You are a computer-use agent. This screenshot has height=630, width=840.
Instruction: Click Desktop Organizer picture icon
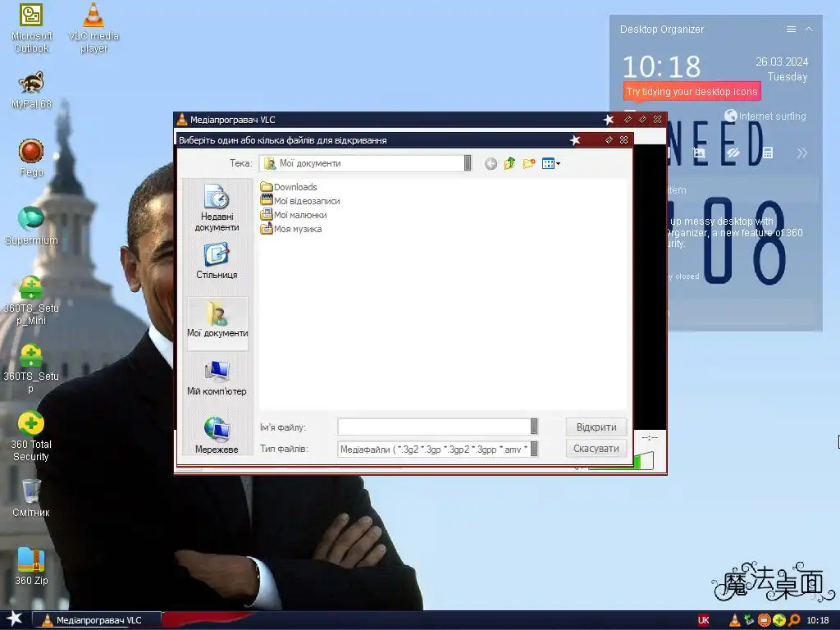pyautogui.click(x=699, y=153)
